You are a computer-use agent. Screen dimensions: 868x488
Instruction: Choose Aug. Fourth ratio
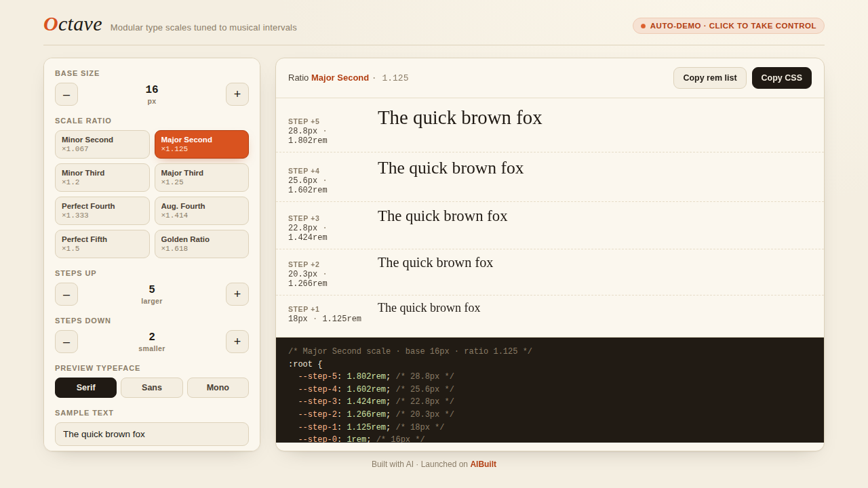(201, 211)
